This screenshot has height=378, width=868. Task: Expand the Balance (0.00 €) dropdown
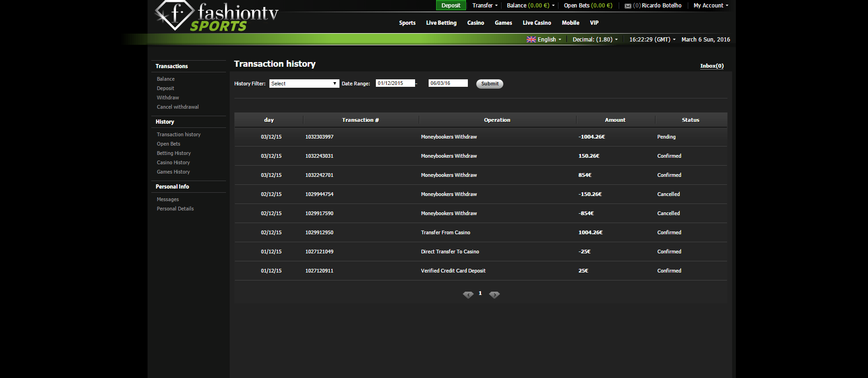[531, 6]
